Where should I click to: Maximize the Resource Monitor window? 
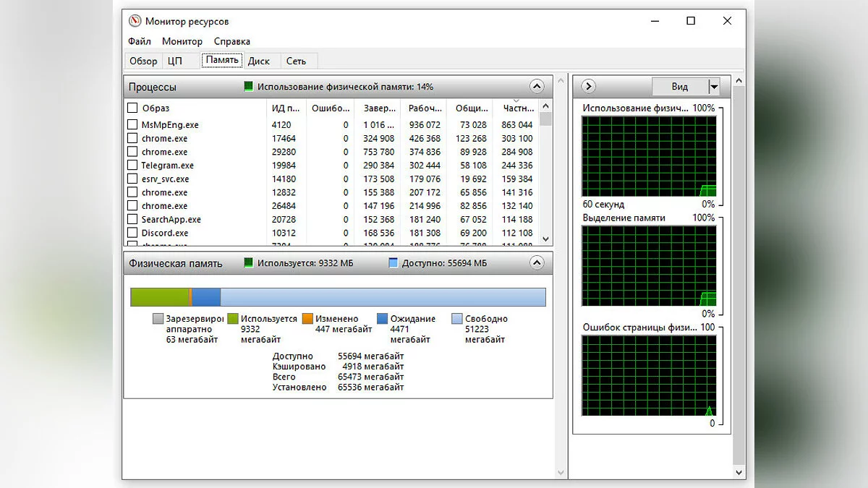691,21
